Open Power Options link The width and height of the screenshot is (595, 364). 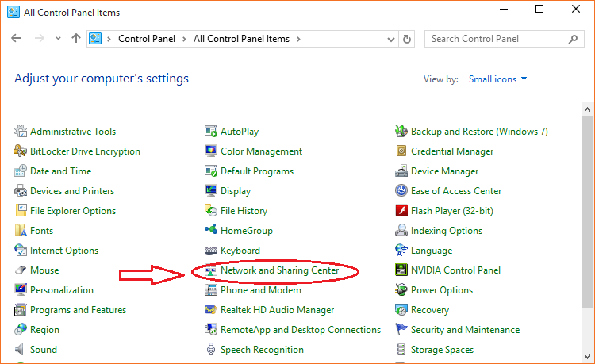pos(442,290)
